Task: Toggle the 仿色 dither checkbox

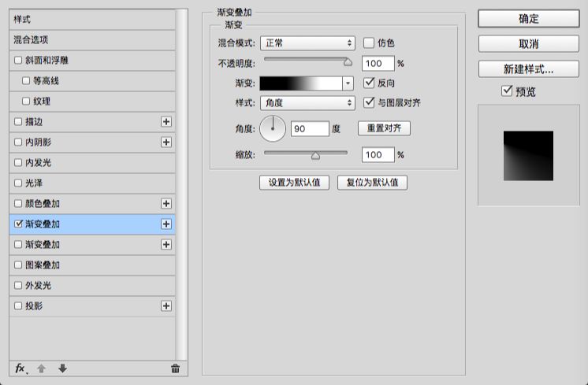Action: coord(369,43)
